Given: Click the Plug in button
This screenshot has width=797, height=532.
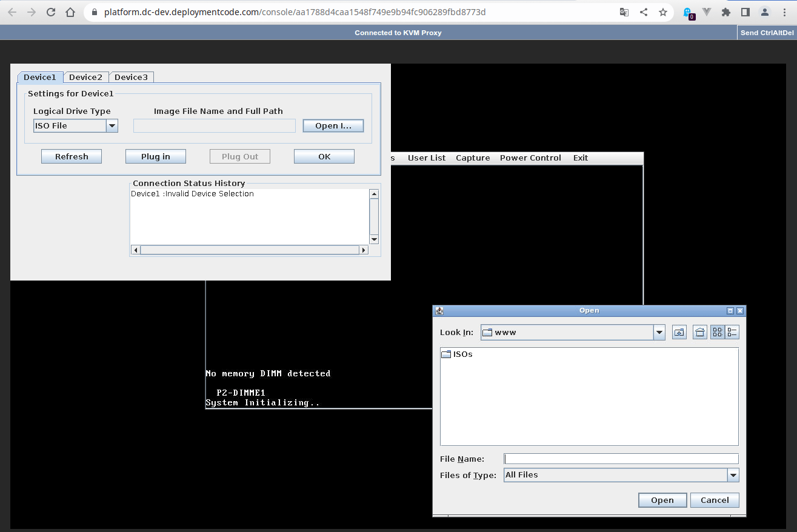Looking at the screenshot, I should click(155, 156).
